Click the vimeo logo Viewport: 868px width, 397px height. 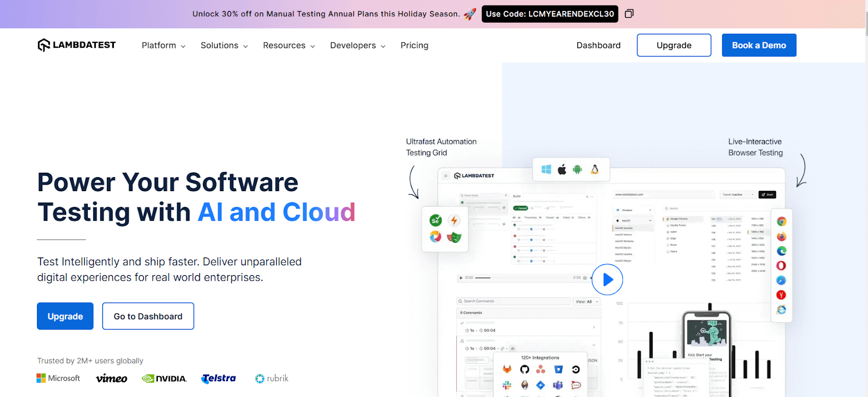(111, 379)
